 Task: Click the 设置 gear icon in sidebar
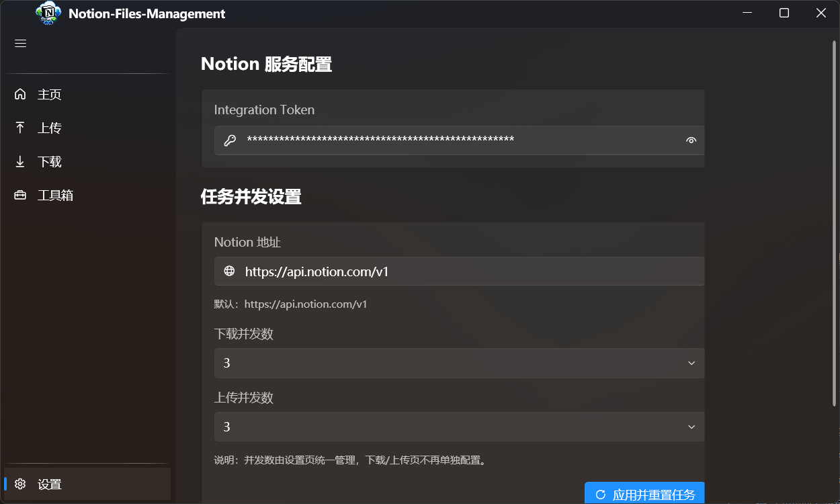[20, 484]
